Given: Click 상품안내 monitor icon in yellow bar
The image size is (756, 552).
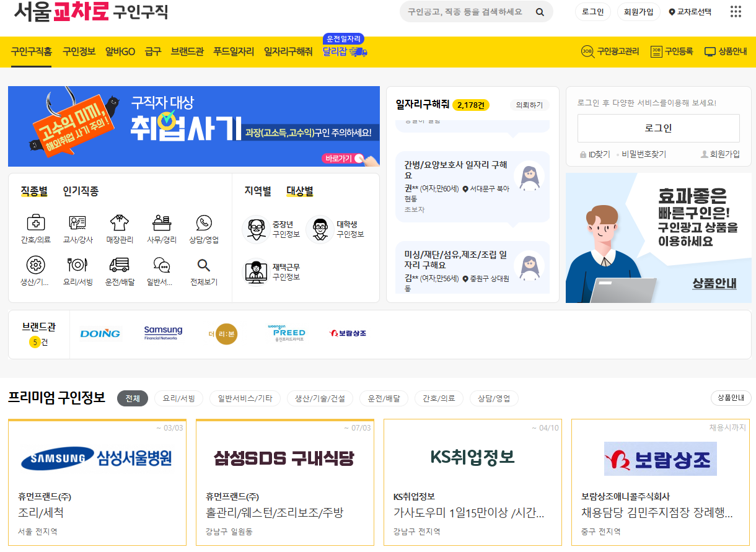Looking at the screenshot, I should pyautogui.click(x=710, y=52).
